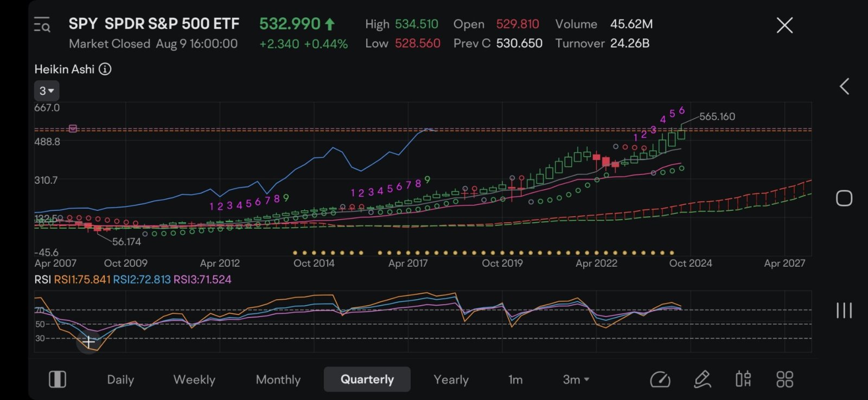Screen dimensions: 868x400
Task: Tap the crosshair cursor in RSI pane
Action: 88,341
